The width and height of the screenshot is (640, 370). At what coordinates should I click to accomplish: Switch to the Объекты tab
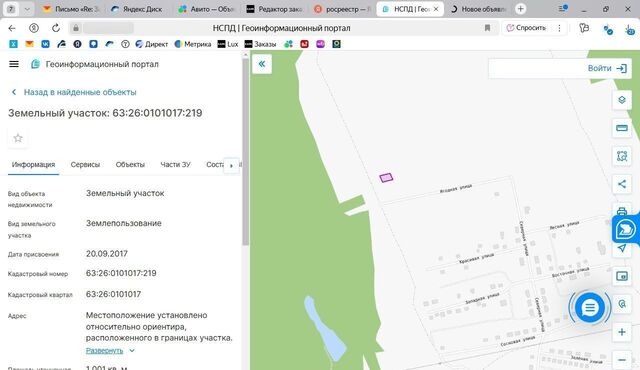[x=130, y=164]
